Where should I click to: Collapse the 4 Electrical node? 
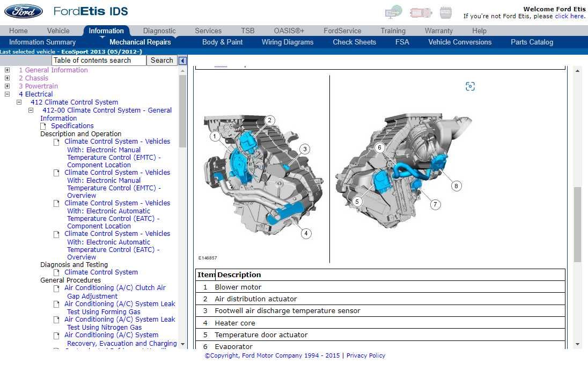point(7,94)
